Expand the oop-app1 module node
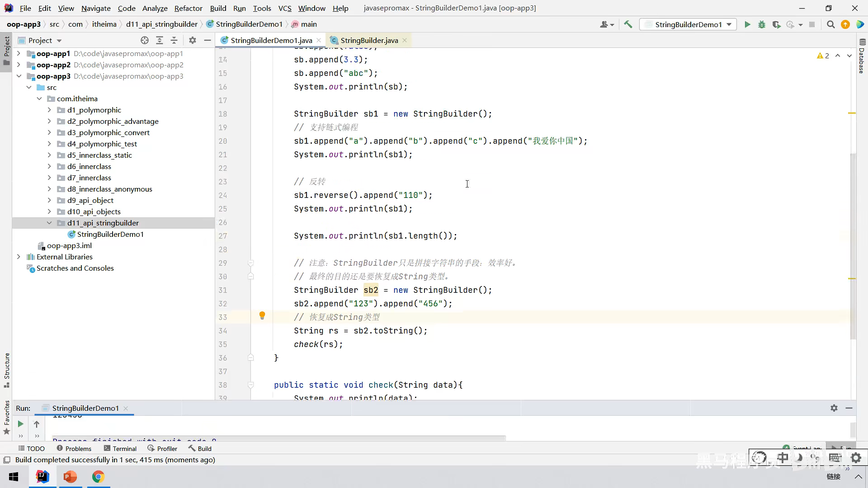This screenshot has height=488, width=868. point(19,53)
